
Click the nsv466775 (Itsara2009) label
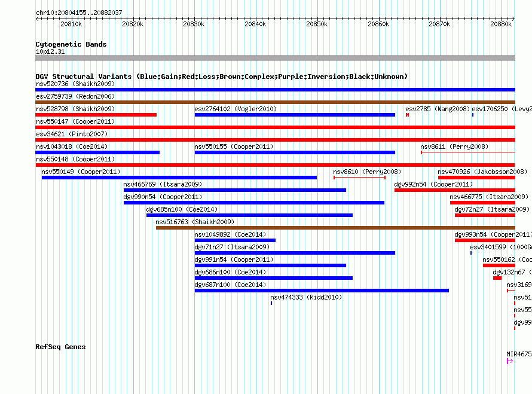pyautogui.click(x=489, y=197)
